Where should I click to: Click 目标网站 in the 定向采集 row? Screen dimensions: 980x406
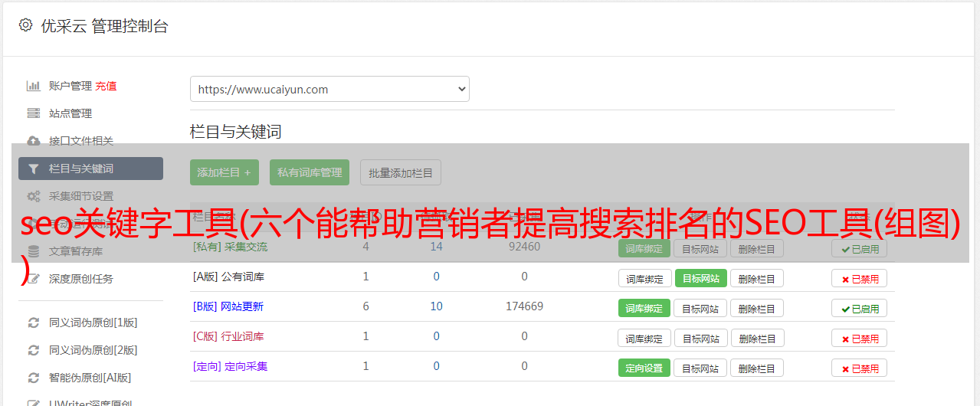(700, 368)
